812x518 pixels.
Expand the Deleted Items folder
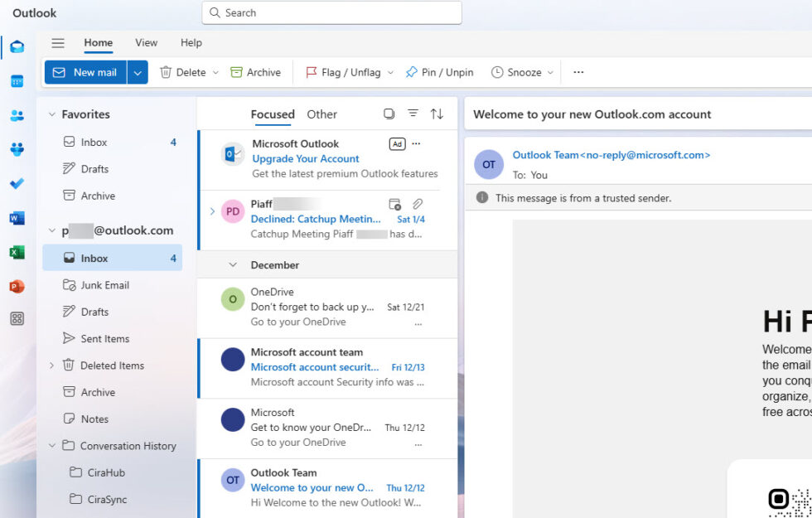[52, 365]
